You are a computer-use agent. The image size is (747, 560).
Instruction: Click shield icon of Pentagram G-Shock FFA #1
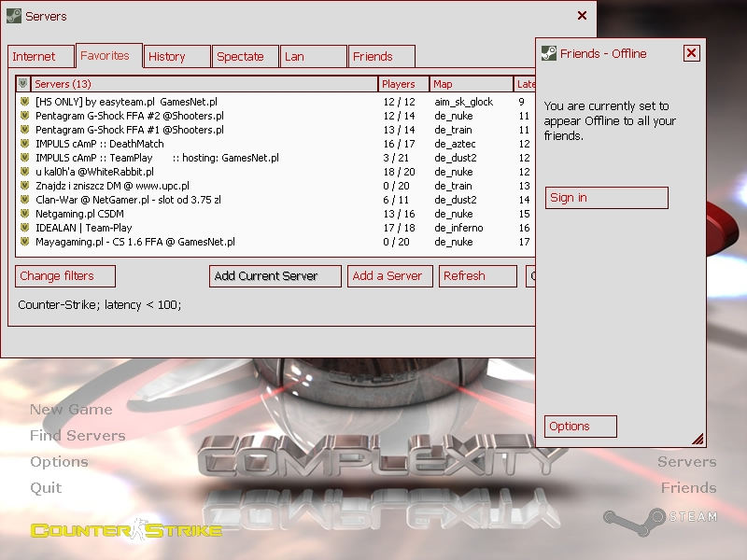(25, 130)
